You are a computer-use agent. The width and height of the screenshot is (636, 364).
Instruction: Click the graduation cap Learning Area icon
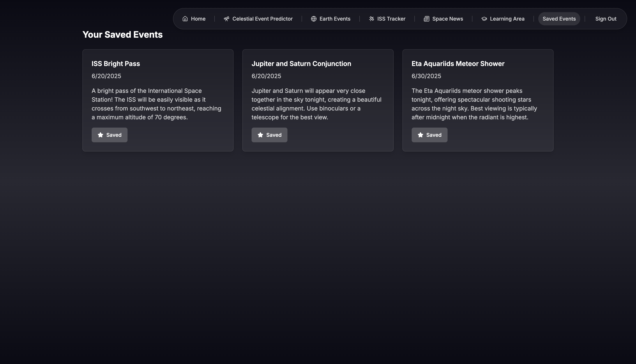(484, 19)
